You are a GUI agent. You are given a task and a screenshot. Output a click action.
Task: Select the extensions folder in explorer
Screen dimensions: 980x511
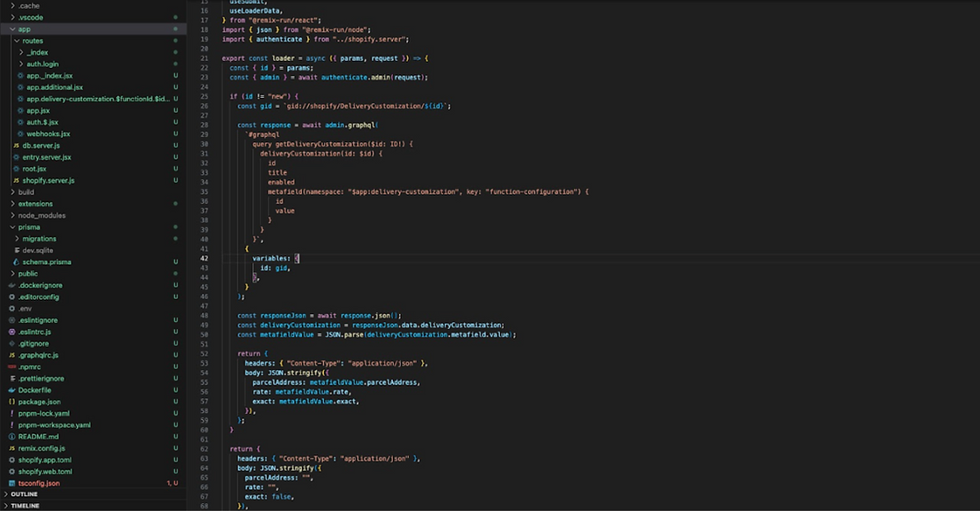coord(93,204)
